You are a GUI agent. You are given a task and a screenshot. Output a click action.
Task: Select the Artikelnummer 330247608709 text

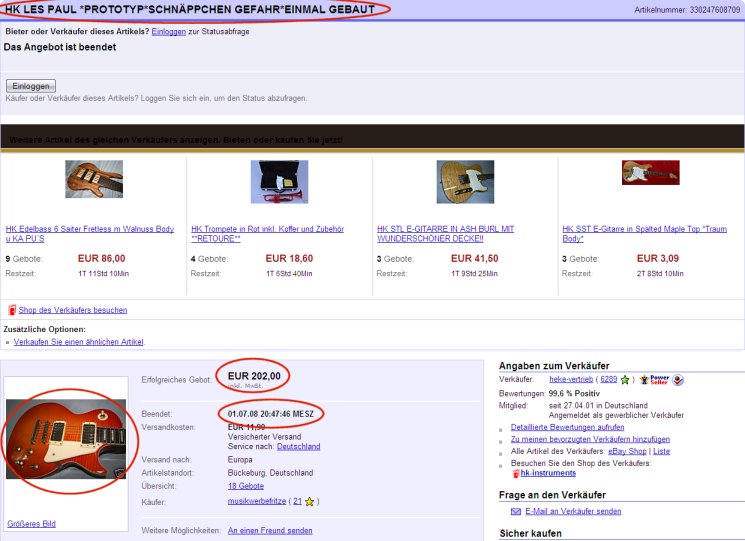click(687, 9)
